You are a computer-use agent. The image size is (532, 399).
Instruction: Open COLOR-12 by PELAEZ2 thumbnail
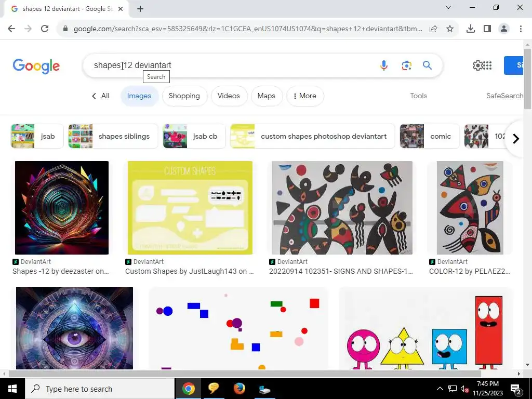pyautogui.click(x=470, y=208)
